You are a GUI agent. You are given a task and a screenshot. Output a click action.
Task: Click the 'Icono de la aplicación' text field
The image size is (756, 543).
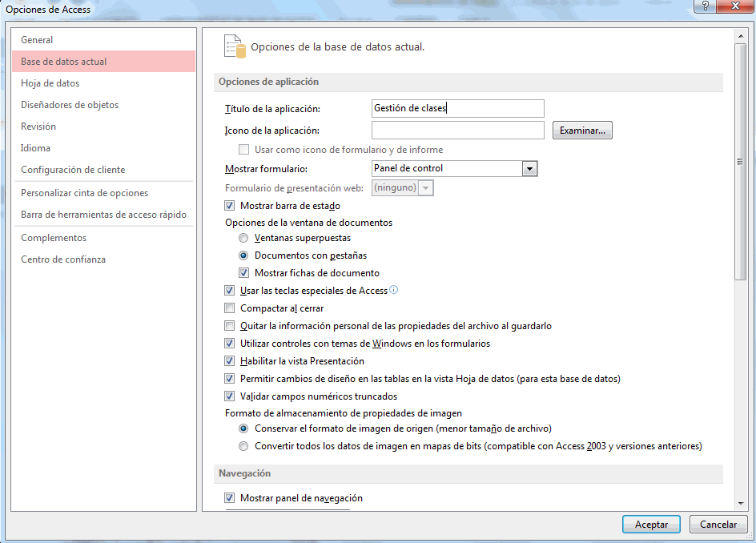pos(458,131)
